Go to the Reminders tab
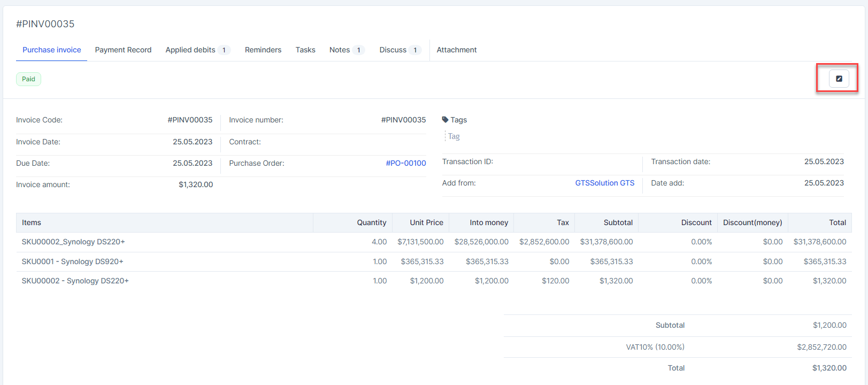The image size is (868, 385). point(263,50)
